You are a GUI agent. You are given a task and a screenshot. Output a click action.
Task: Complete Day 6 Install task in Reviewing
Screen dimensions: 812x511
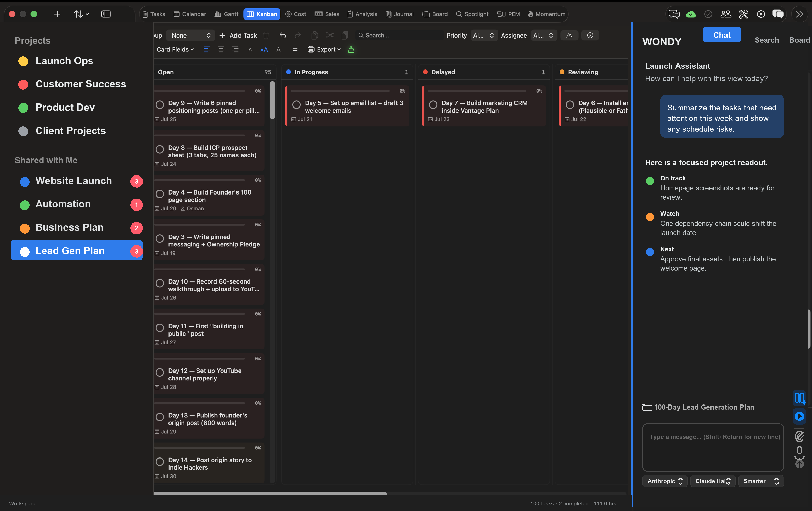point(570,104)
